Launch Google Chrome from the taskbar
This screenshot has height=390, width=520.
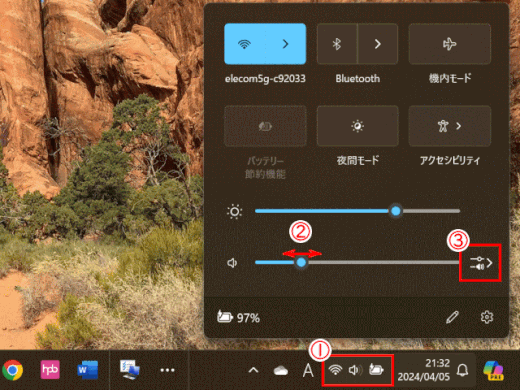point(12,370)
